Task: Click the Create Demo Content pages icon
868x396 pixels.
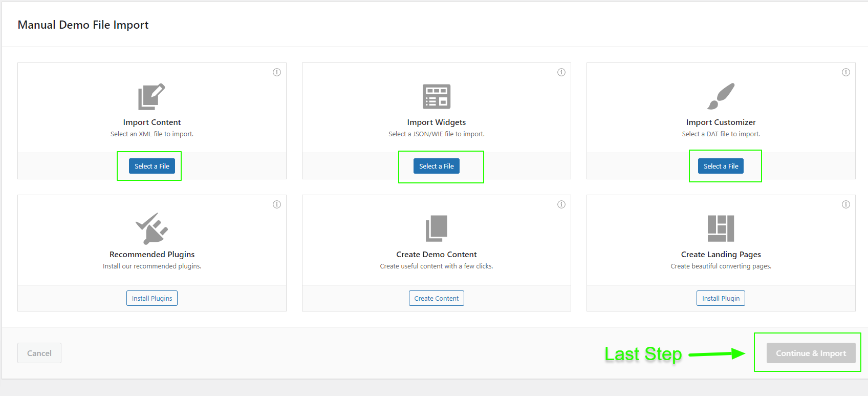Action: pos(436,228)
